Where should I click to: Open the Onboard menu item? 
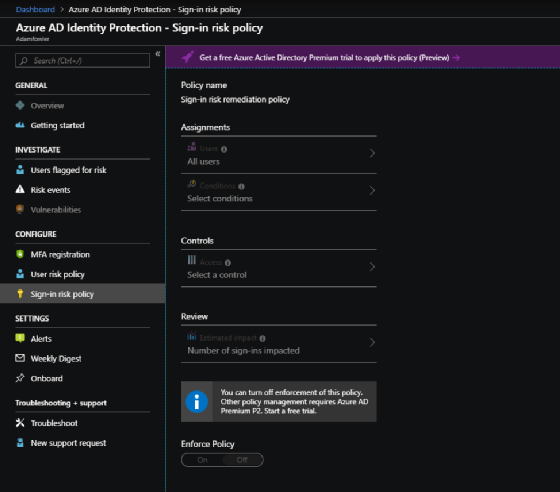click(x=82, y=378)
